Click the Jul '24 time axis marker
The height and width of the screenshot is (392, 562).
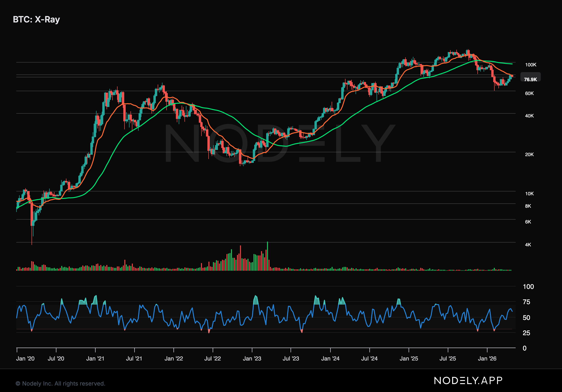coord(369,359)
